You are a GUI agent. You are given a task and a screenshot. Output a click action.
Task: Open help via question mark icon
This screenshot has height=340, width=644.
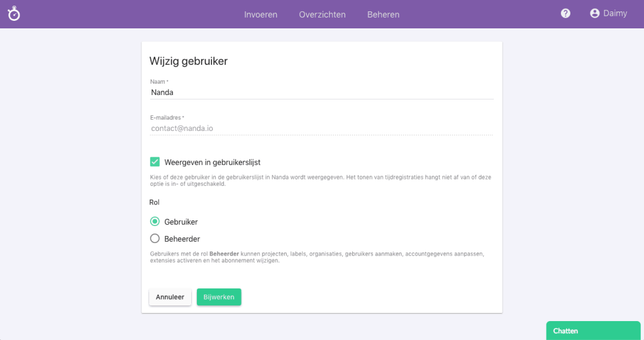click(565, 13)
